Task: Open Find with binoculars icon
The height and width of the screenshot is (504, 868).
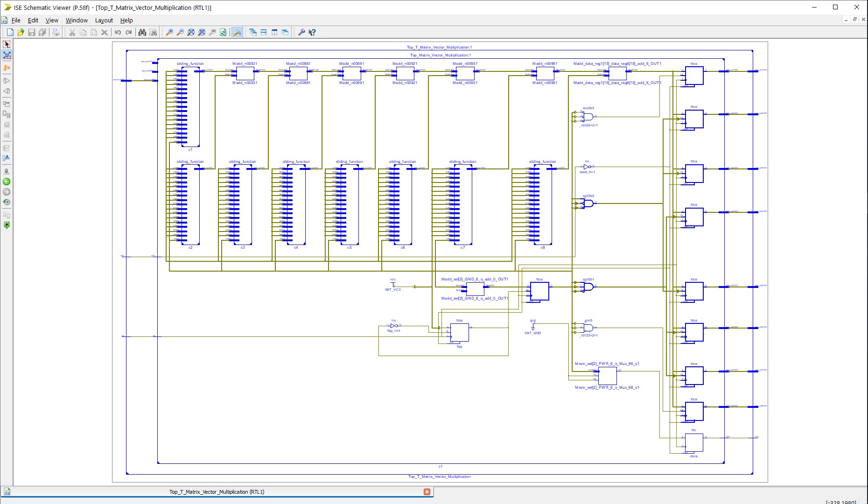Action: coord(142,32)
